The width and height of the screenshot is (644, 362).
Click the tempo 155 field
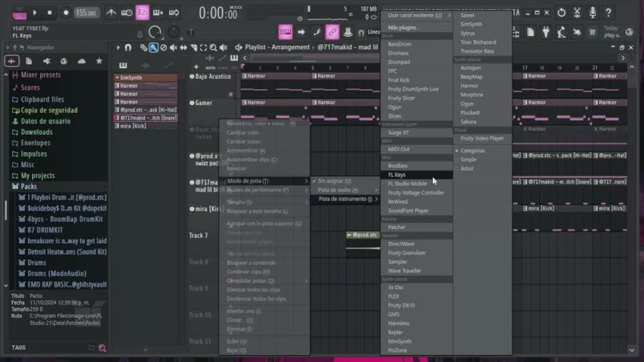click(x=86, y=13)
